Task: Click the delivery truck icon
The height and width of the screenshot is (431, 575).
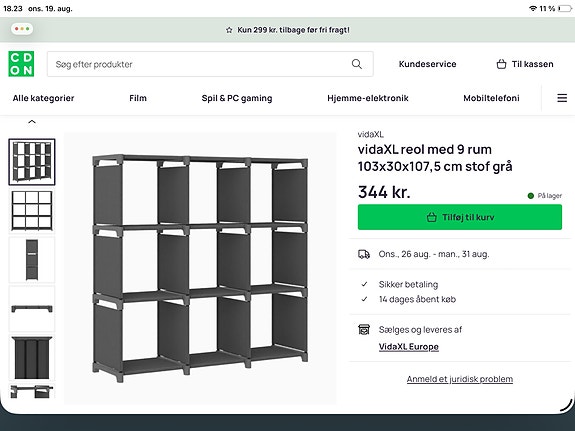Action: [364, 254]
